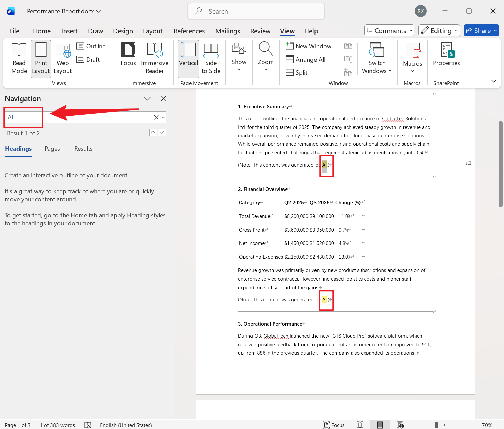Switch to Results tab in Navigation

tap(83, 149)
